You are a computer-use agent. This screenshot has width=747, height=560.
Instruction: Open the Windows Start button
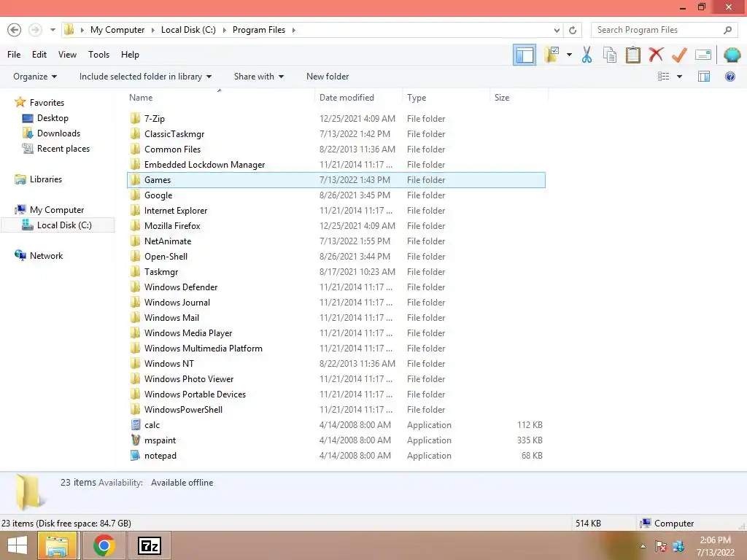[18, 545]
